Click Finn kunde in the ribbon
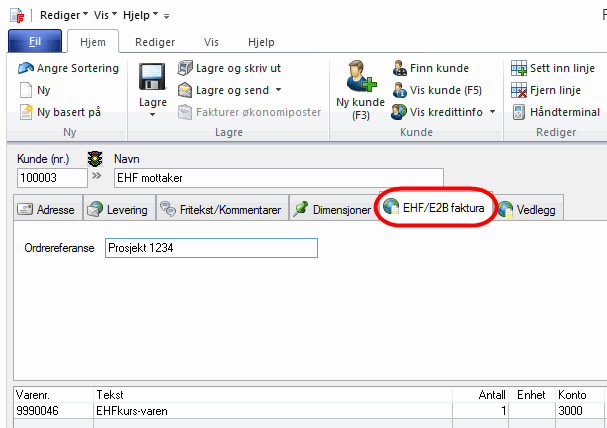Viewport: 607px width, 428px height. click(x=438, y=68)
